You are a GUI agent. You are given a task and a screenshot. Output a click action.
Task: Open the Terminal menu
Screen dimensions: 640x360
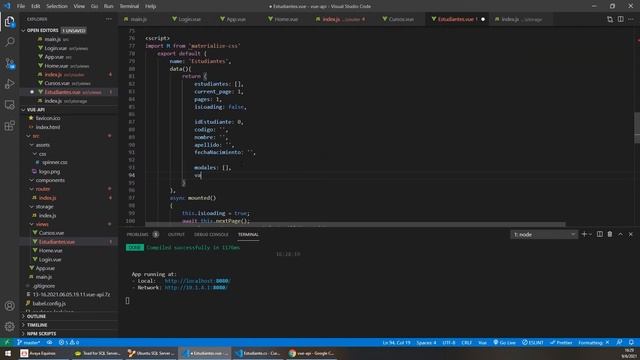click(129, 6)
